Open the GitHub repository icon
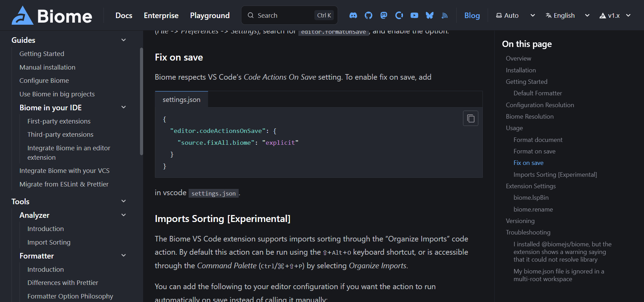Screen dimensions: 644x302 point(368,15)
